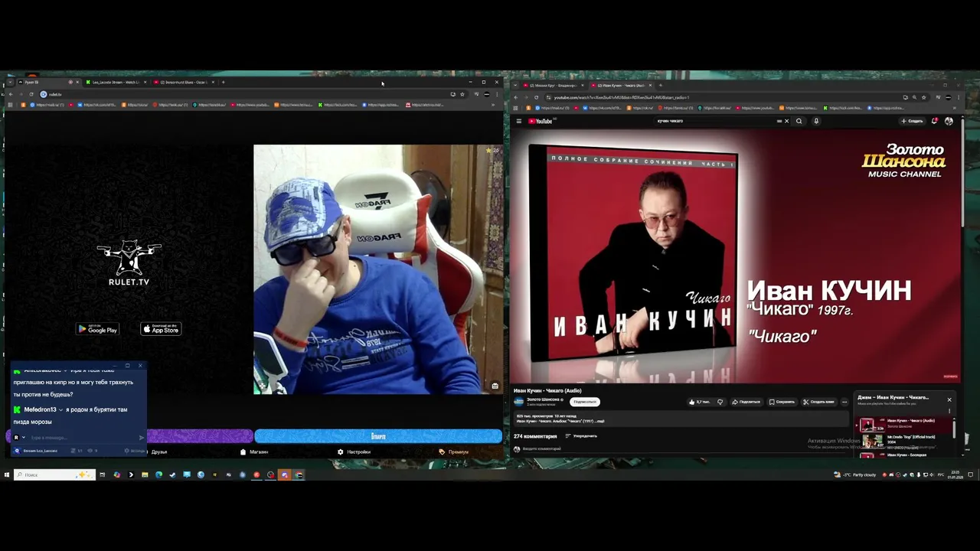Bookmark YouTube page with star icon
The height and width of the screenshot is (551, 980).
point(924,97)
